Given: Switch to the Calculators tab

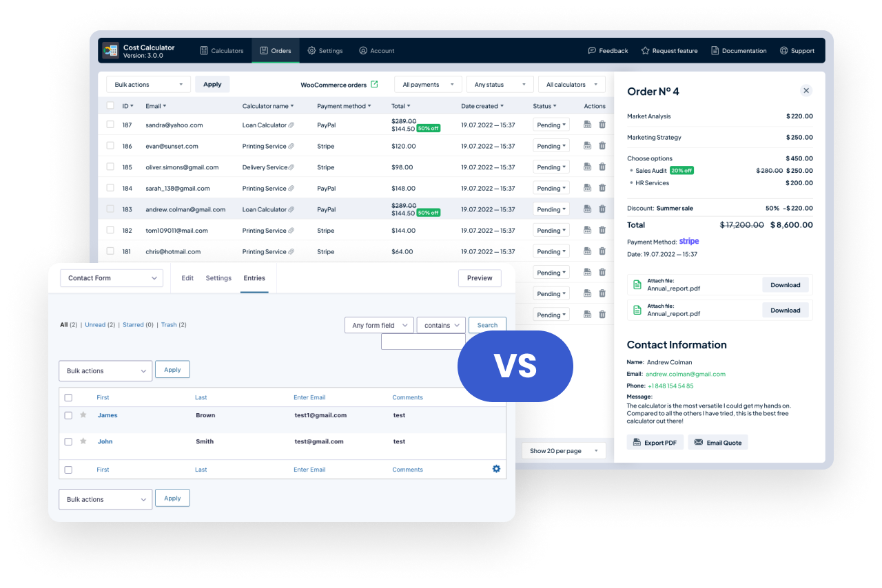Looking at the screenshot, I should 221,51.
